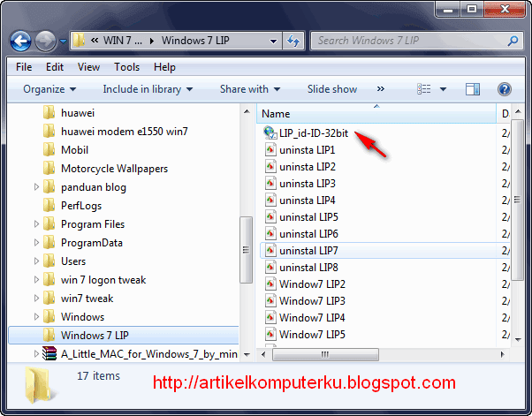
Task: Change your view icon
Action: click(424, 89)
